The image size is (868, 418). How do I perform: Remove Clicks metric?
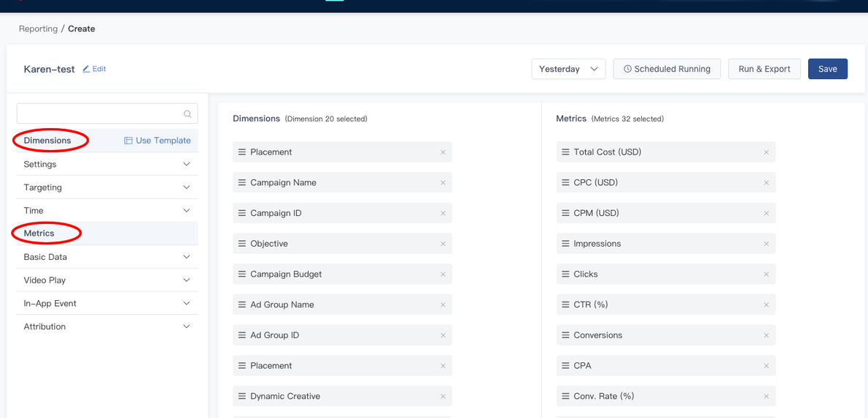point(766,274)
